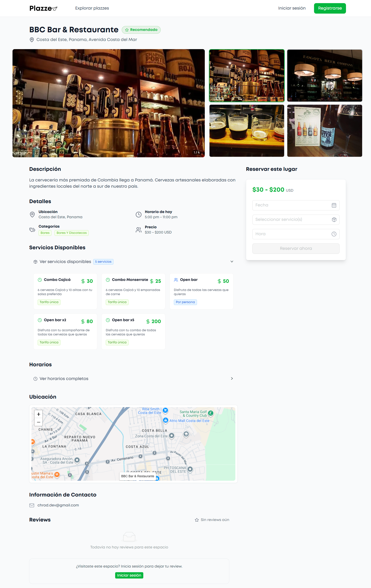The image size is (371, 588).
Task: Click the Fecha date field
Action: pos(296,205)
